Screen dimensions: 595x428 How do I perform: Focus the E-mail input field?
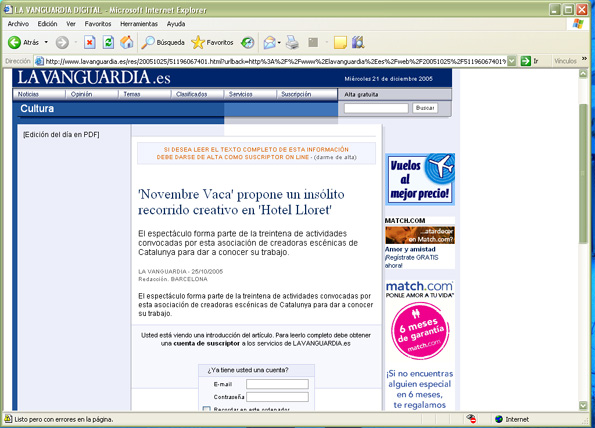pyautogui.click(x=277, y=384)
